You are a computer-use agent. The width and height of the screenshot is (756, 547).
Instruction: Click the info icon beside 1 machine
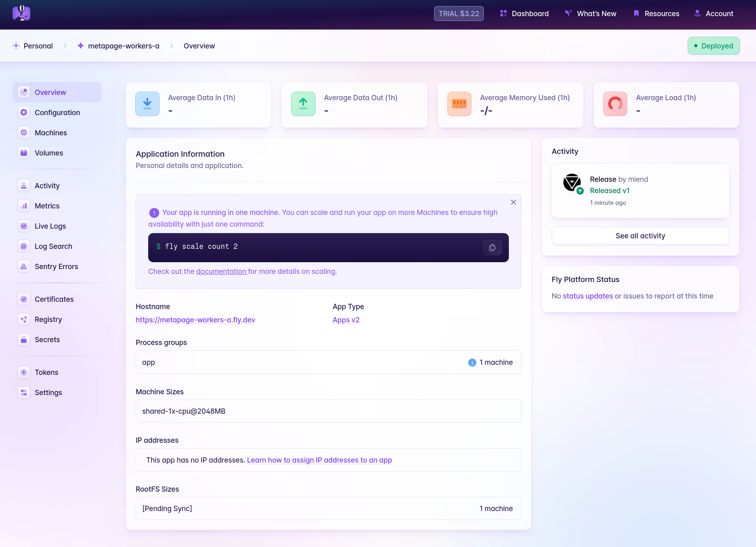point(472,362)
